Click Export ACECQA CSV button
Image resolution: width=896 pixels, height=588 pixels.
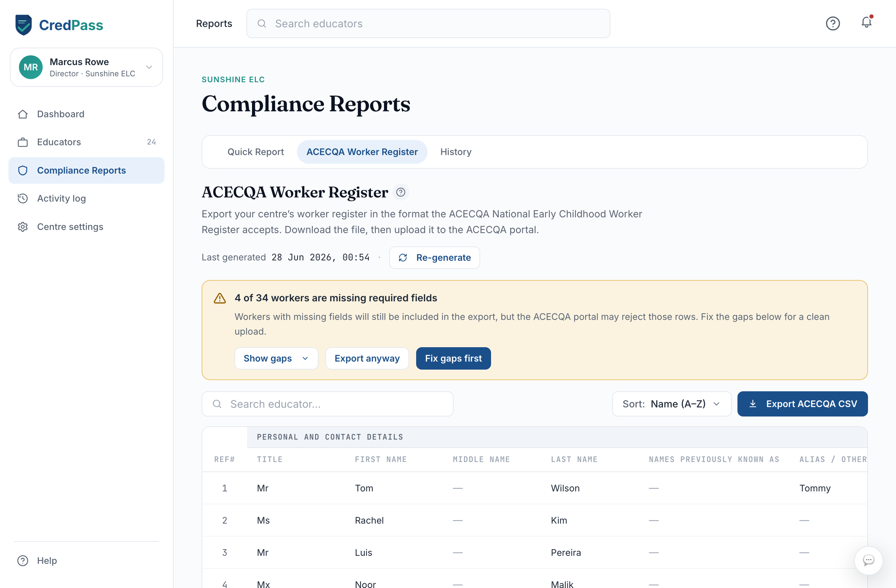coord(802,404)
